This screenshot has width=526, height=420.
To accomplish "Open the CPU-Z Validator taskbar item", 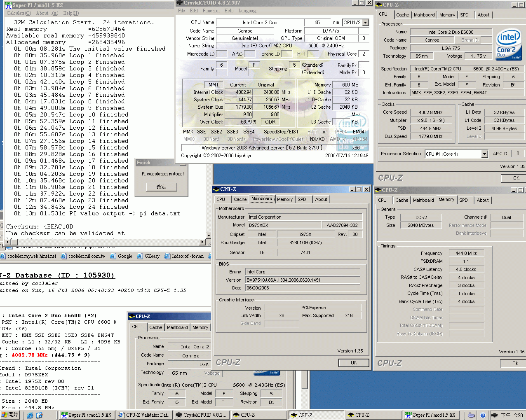I will [144, 415].
